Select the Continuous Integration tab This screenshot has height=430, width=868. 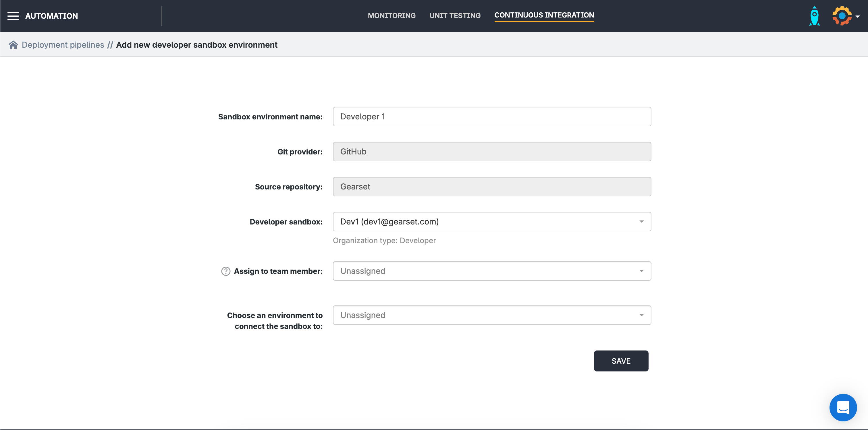coord(544,15)
